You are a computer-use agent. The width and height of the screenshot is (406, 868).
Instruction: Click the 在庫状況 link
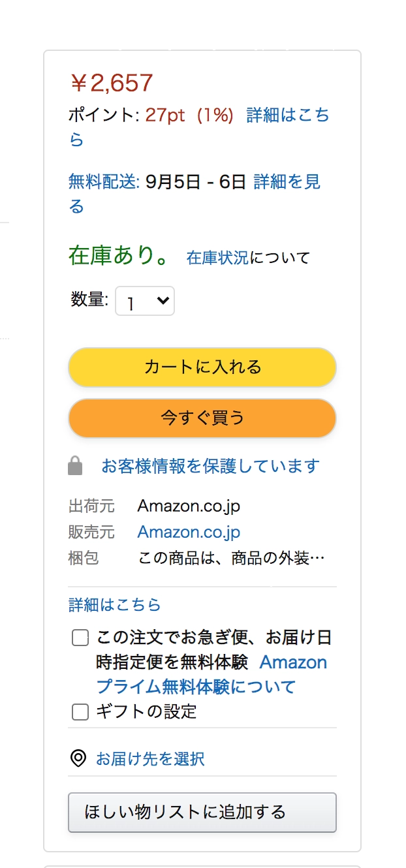tap(217, 258)
